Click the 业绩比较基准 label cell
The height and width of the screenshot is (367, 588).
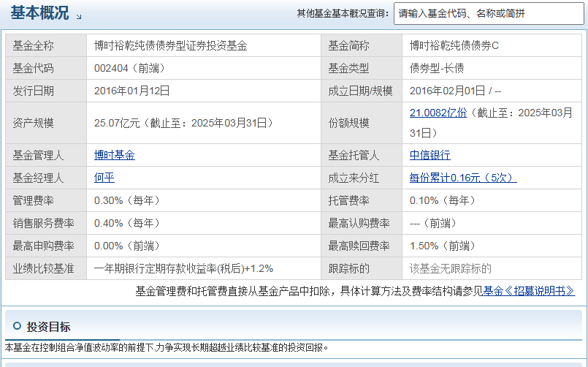point(46,269)
